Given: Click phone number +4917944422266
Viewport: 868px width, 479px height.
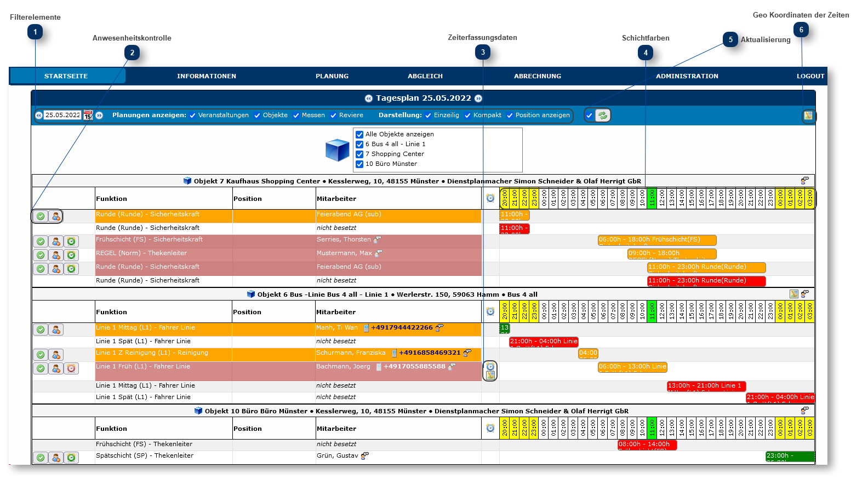Looking at the screenshot, I should [x=402, y=327].
